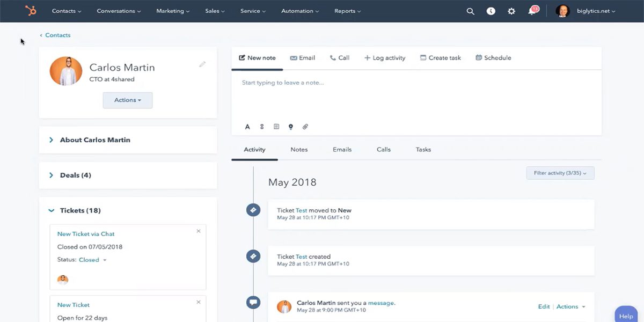Open text formatting icon in note toolbar
The height and width of the screenshot is (322, 644).
click(247, 126)
